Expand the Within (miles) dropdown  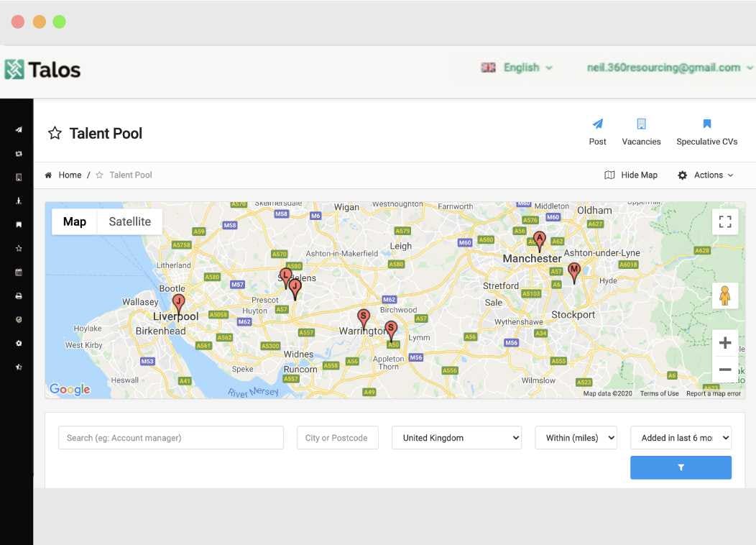576,437
